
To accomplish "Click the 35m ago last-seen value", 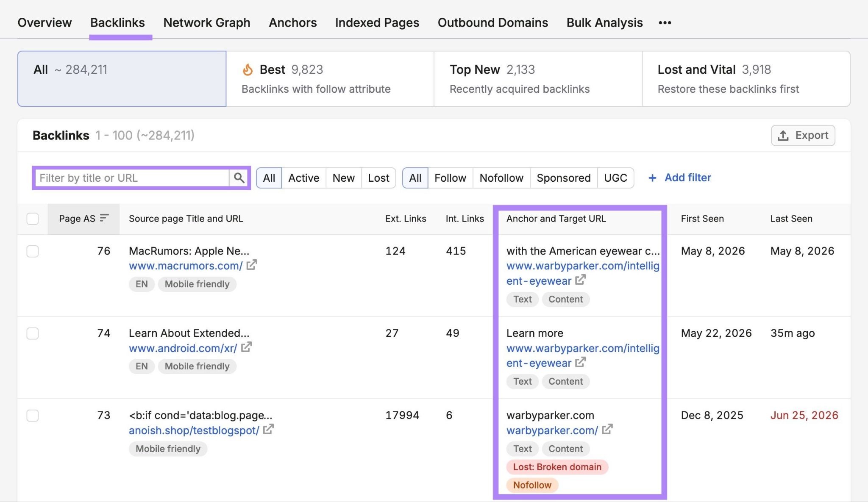I will (793, 333).
